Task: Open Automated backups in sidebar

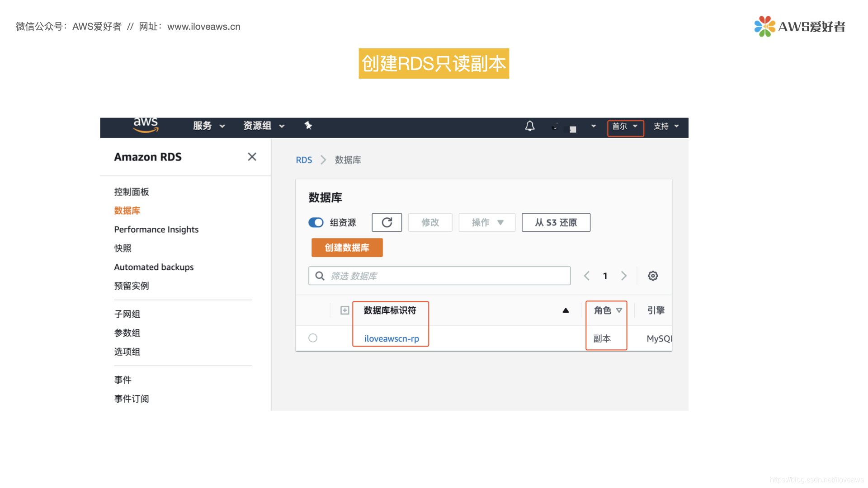Action: 154,267
